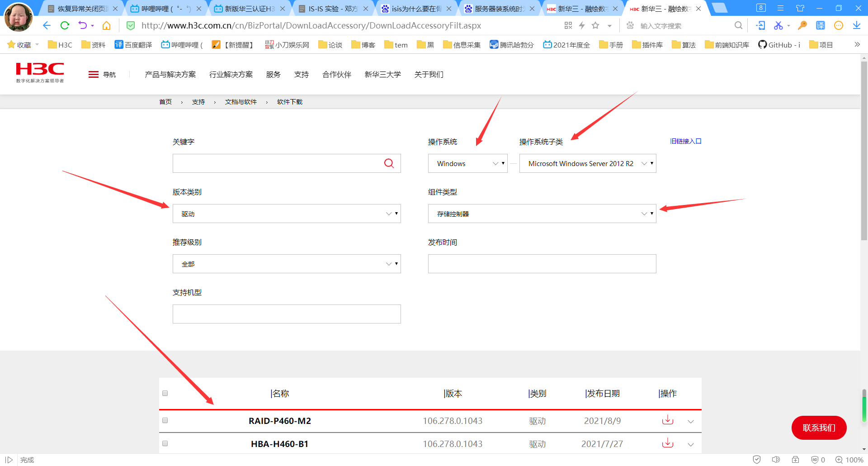Open 行业解决方案 menu
The height and width of the screenshot is (466, 868).
click(231, 74)
